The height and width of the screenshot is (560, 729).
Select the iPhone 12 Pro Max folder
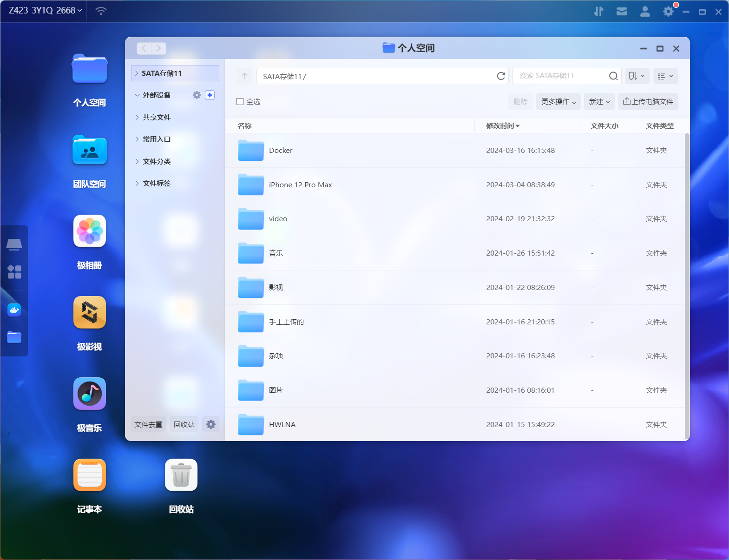(455, 185)
